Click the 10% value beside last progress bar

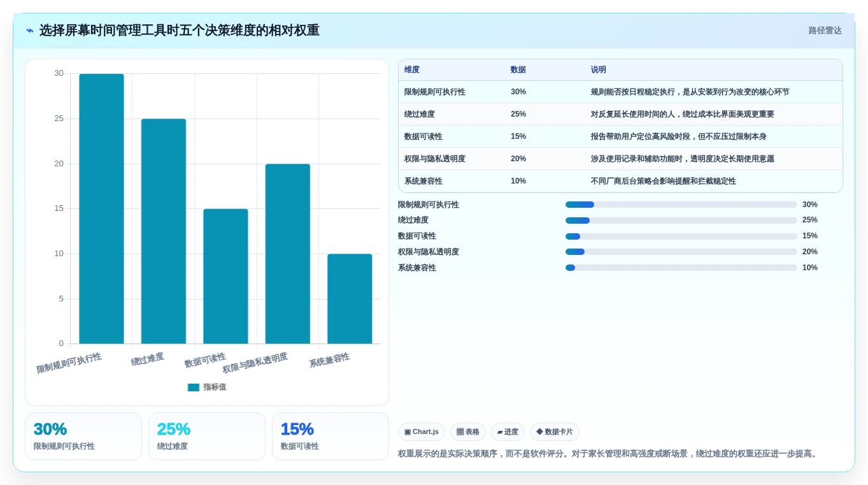(810, 268)
